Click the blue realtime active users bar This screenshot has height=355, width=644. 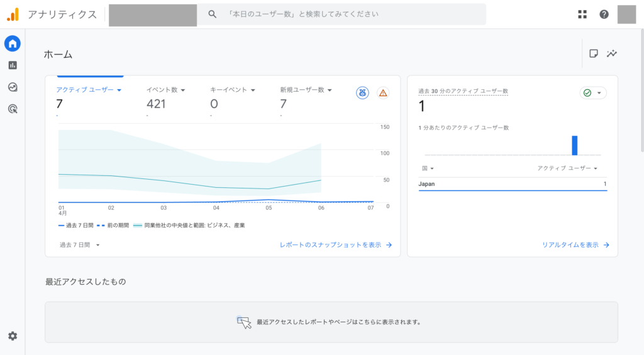(x=574, y=145)
